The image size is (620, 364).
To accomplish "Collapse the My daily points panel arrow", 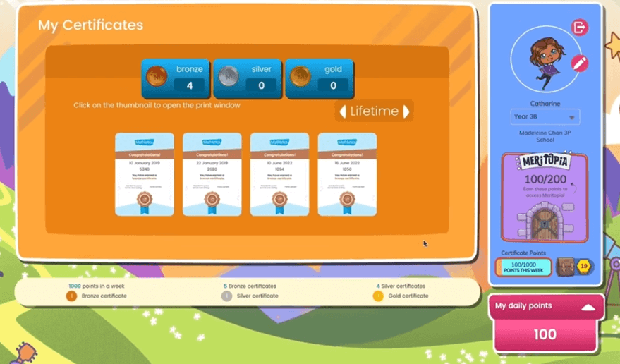I will [588, 308].
